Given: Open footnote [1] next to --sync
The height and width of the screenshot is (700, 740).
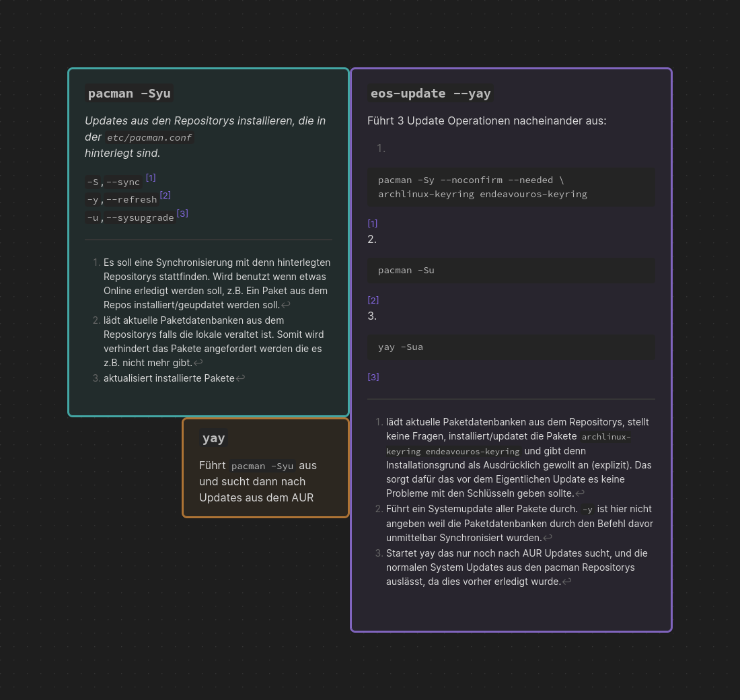Looking at the screenshot, I should (151, 178).
